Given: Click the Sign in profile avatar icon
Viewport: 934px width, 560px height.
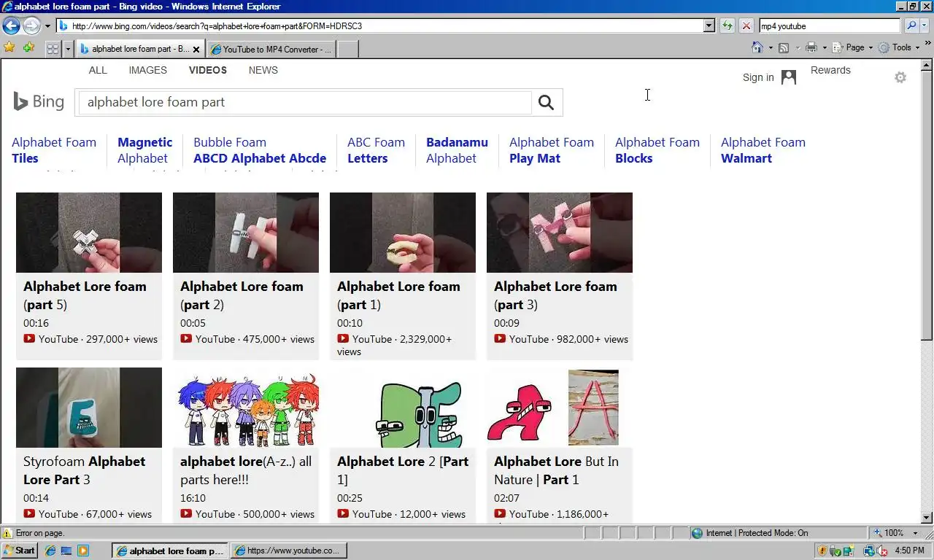Looking at the screenshot, I should pyautogui.click(x=789, y=77).
